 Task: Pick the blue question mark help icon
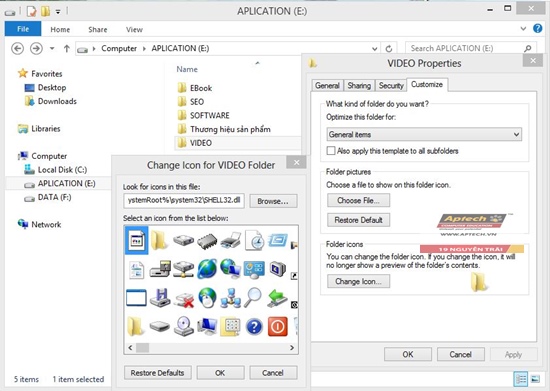click(x=254, y=327)
